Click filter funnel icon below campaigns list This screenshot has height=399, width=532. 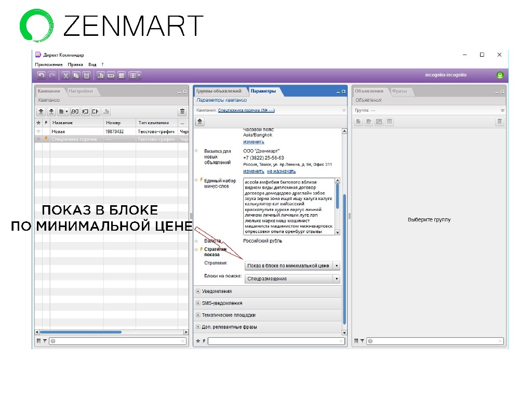45,341
